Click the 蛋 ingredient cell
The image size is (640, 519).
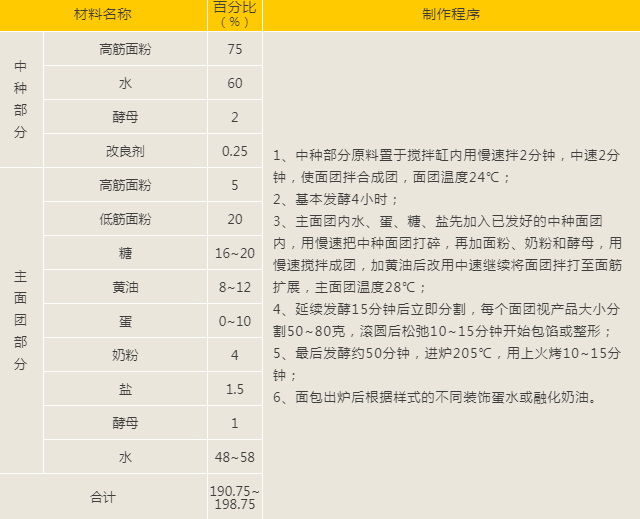coord(125,322)
